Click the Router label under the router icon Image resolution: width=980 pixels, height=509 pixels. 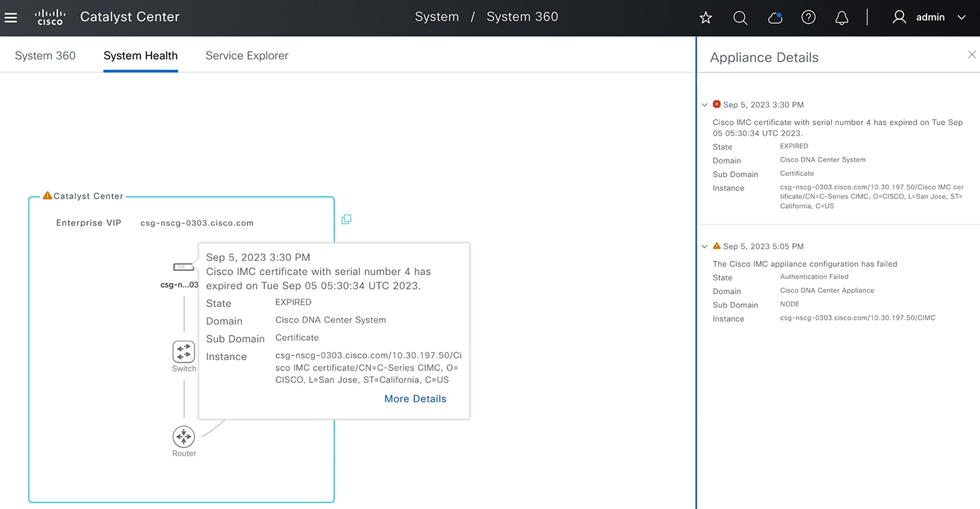tap(184, 453)
